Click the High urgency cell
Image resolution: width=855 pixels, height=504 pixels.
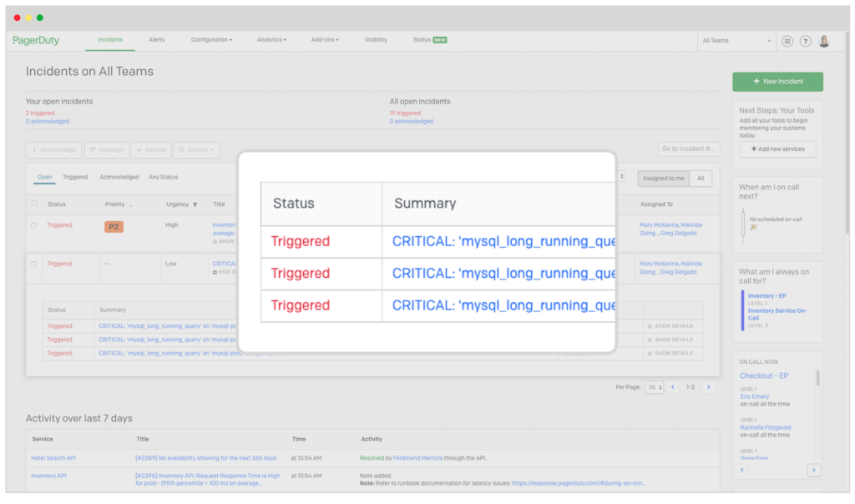(x=172, y=225)
